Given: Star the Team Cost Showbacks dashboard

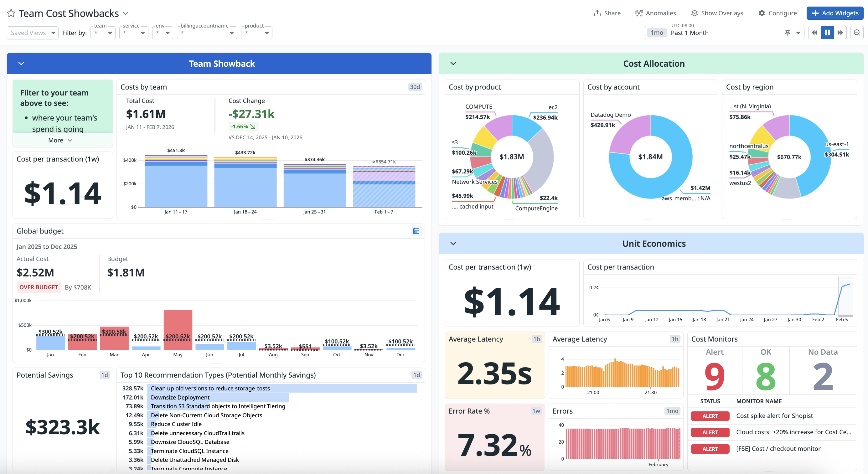Looking at the screenshot, I should (11, 13).
